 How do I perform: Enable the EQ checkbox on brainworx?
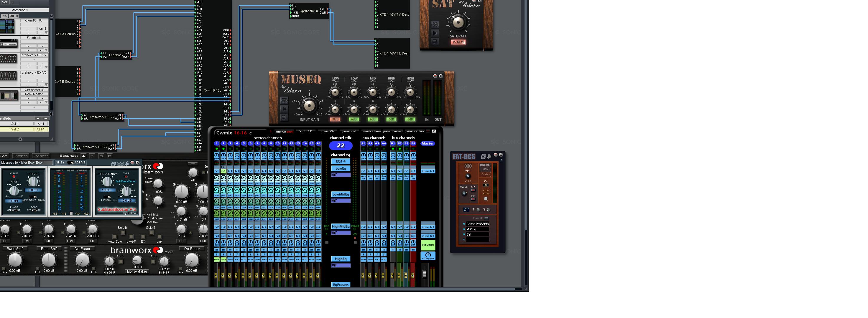coord(143,237)
